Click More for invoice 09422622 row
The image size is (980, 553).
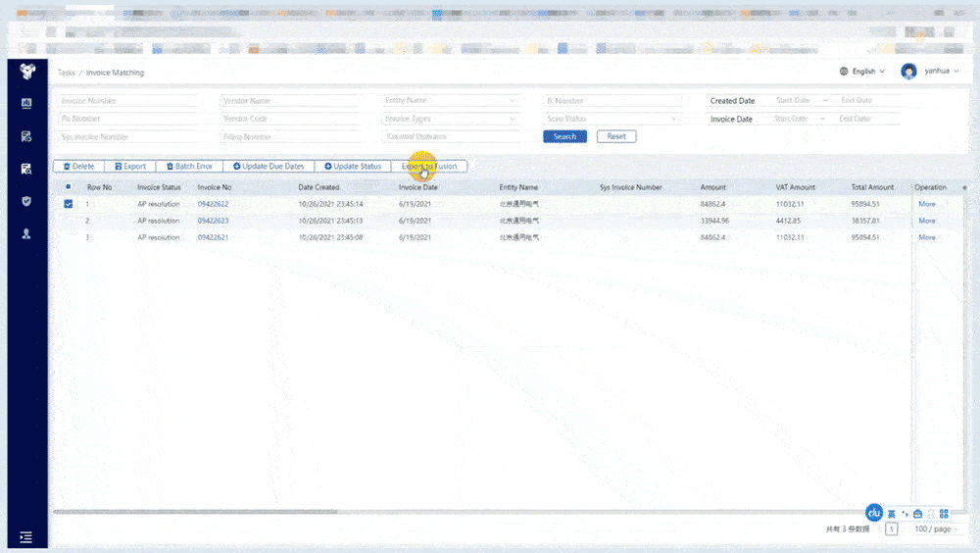tap(927, 204)
